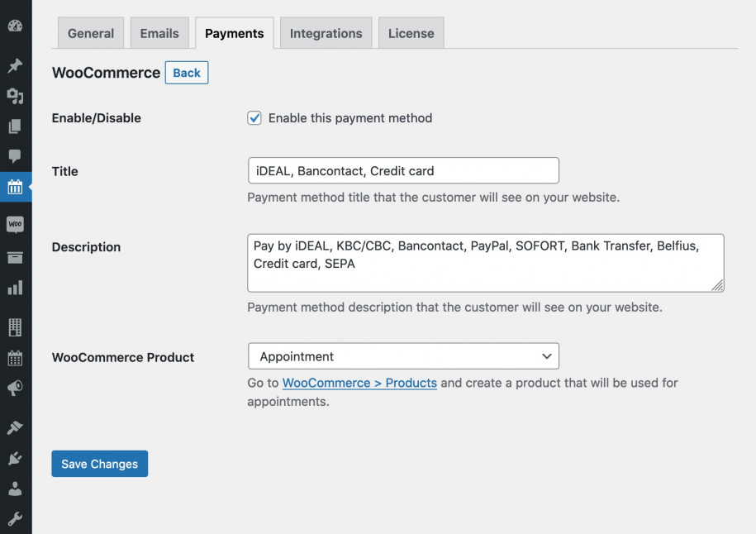
Task: Open the Media library sidebar icon
Action: pyautogui.click(x=16, y=97)
